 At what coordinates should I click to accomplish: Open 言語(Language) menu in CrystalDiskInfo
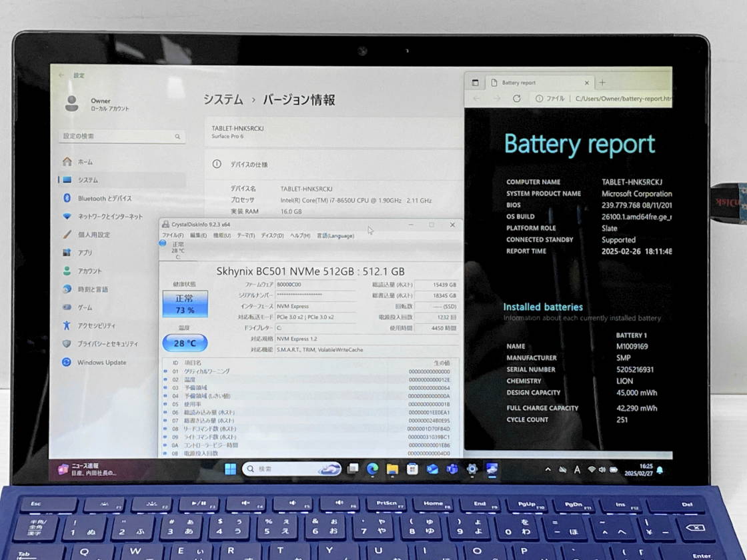point(335,235)
